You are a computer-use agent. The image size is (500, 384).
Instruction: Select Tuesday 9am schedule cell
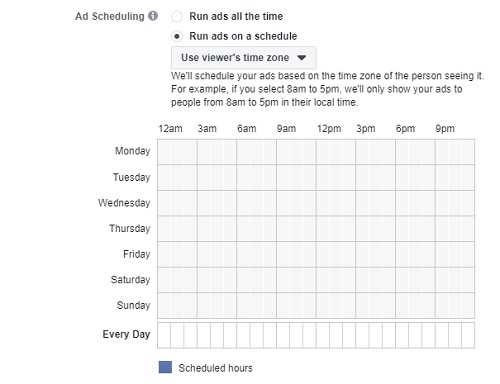pos(283,177)
